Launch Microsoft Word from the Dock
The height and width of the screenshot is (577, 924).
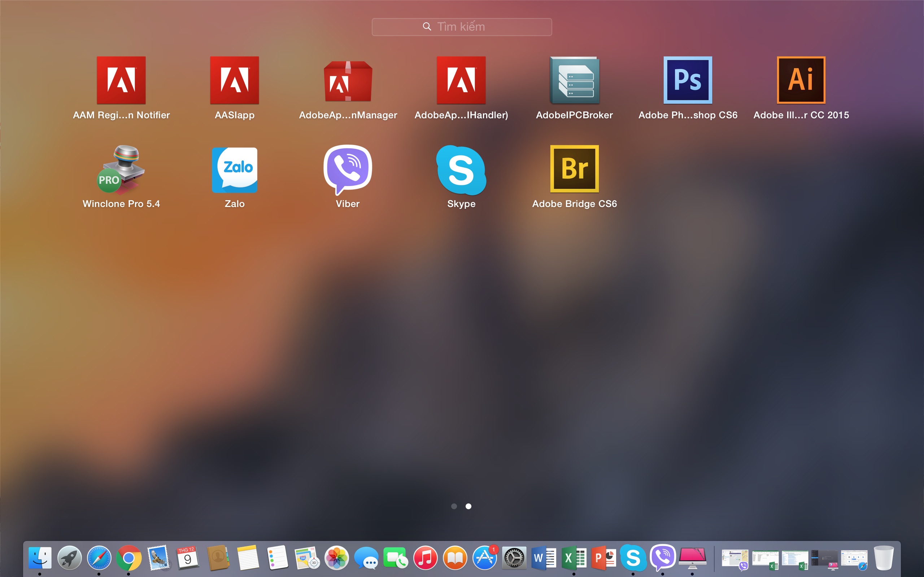(544, 558)
